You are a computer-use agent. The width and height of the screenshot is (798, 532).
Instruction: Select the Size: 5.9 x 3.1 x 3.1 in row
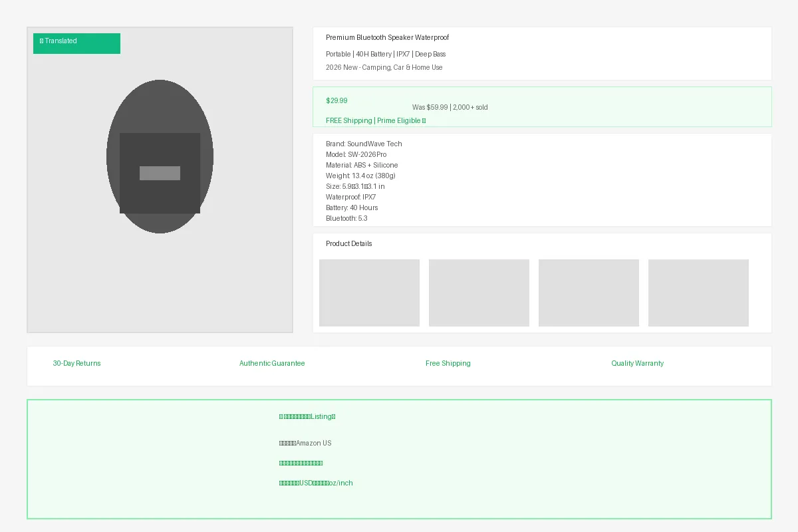[x=355, y=186]
